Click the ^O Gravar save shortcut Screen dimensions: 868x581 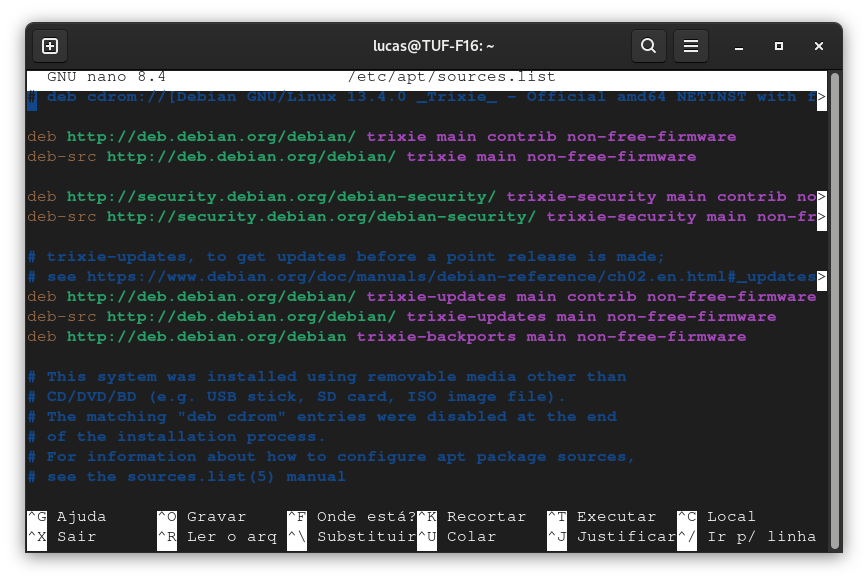coord(201,517)
